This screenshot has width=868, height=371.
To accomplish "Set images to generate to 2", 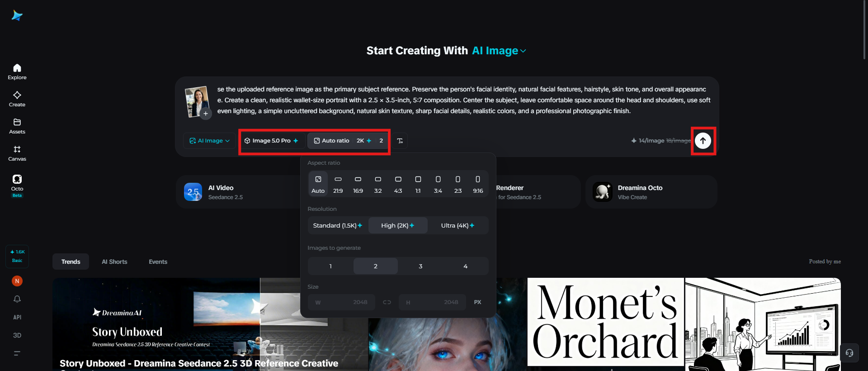I will (376, 266).
